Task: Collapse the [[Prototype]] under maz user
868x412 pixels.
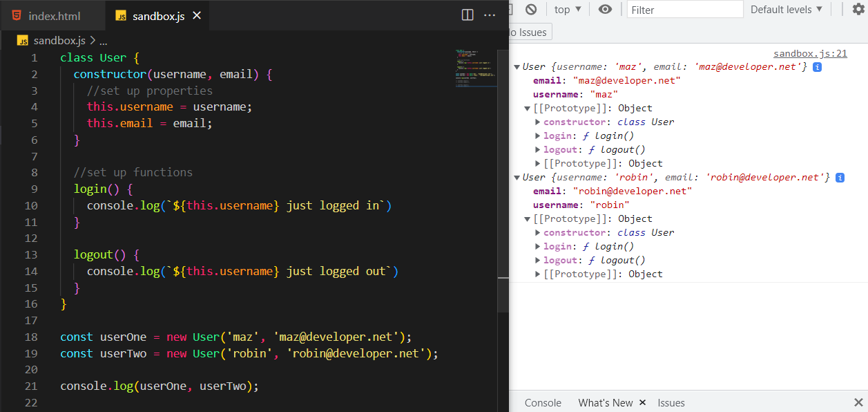Action: click(x=528, y=109)
